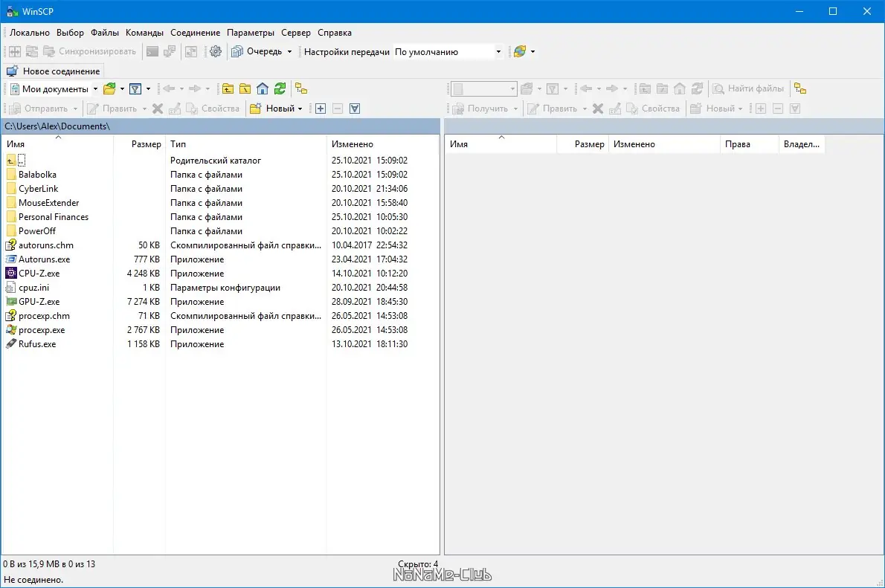
Task: Click the remote home directory icon
Action: 680,88
